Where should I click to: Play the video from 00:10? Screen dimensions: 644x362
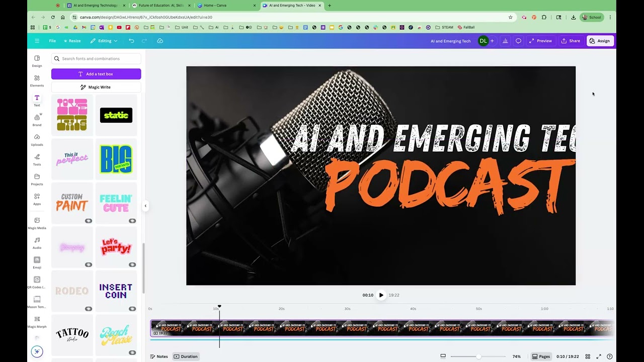[381, 295]
